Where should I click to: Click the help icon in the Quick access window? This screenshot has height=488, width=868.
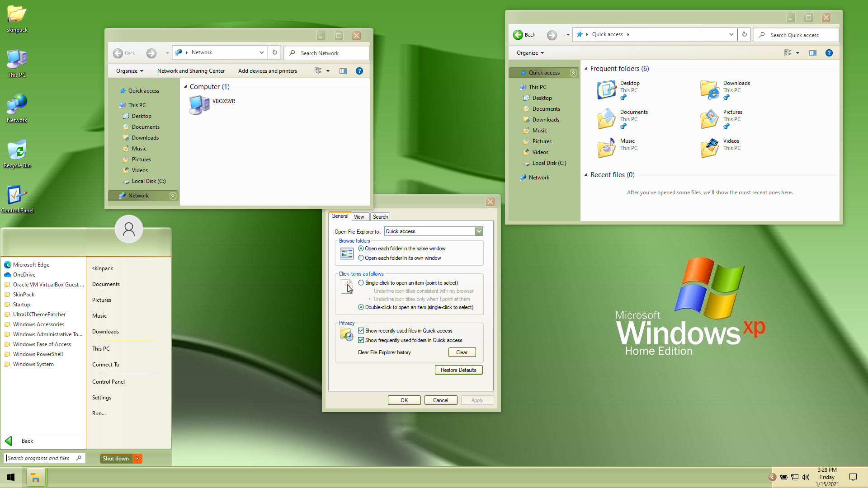(x=829, y=53)
